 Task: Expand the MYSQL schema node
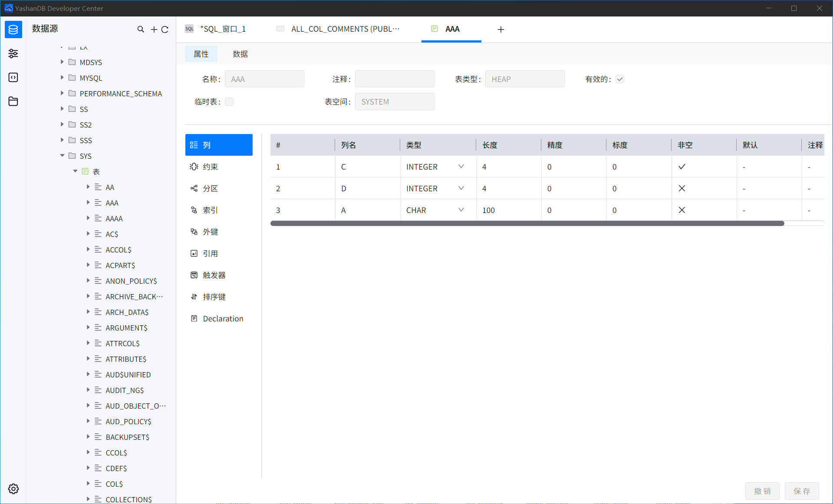coord(62,78)
